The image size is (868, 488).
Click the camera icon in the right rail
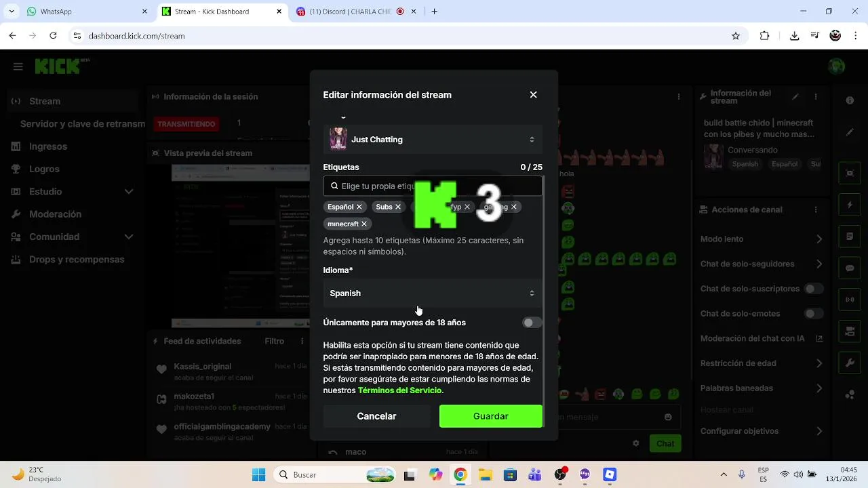(x=850, y=331)
